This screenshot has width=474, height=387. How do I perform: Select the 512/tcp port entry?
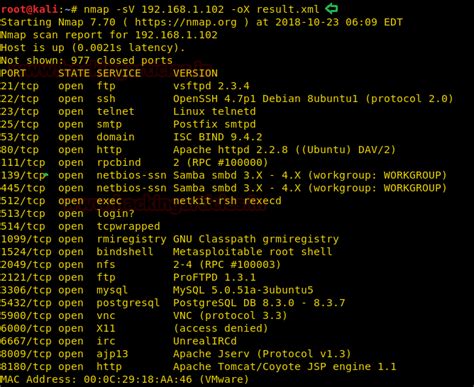coord(23,201)
